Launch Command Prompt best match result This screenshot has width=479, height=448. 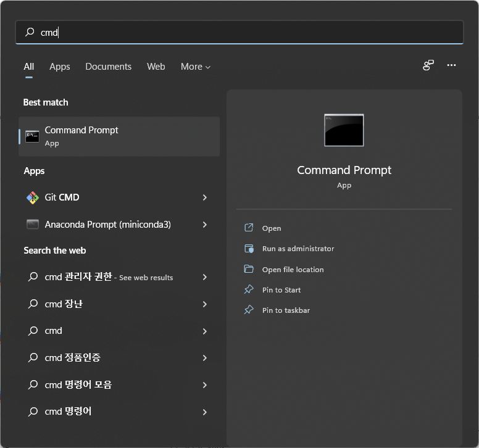point(119,136)
